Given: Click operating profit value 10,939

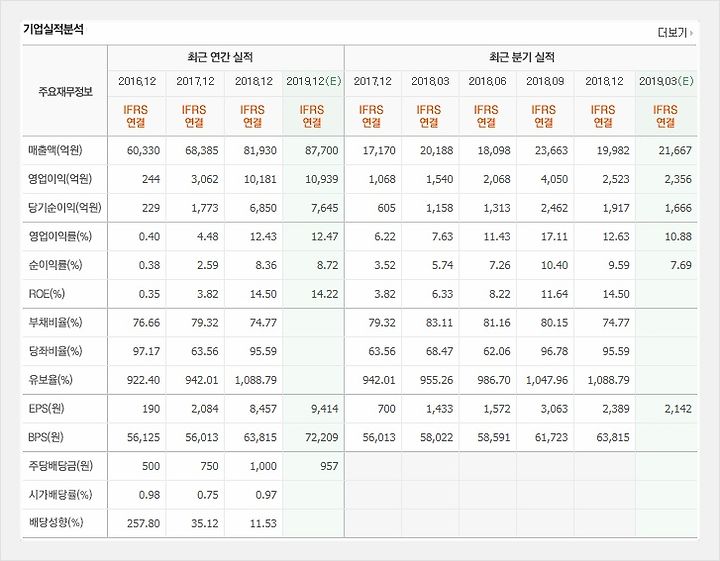Looking at the screenshot, I should [321, 179].
